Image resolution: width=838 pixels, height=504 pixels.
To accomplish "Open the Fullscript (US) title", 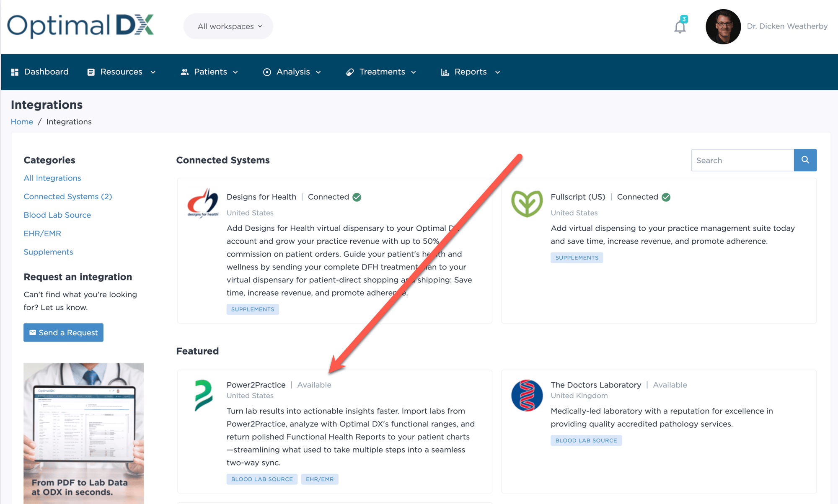I will 578,197.
